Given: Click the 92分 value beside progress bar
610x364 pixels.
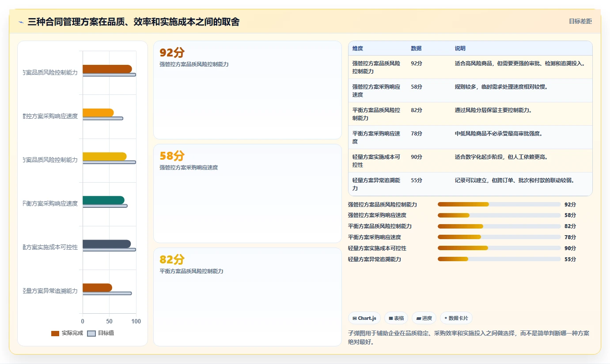Looking at the screenshot, I should [570, 205].
